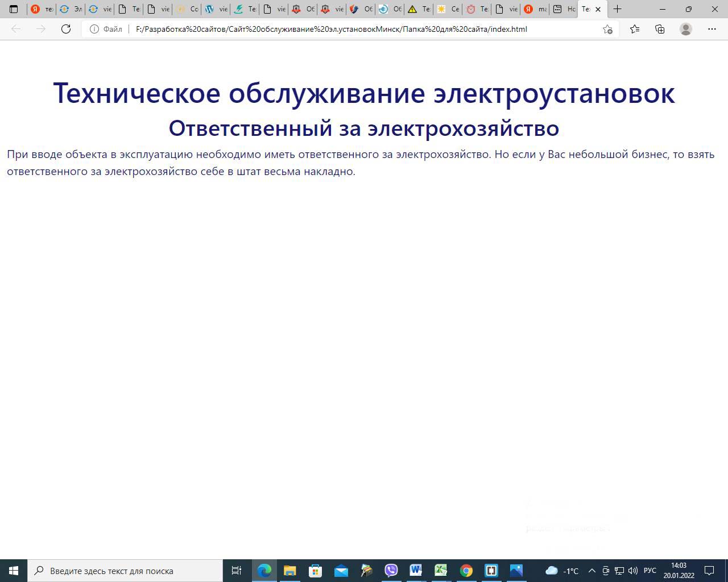
Task: Close the active browser tab
Action: click(x=598, y=9)
